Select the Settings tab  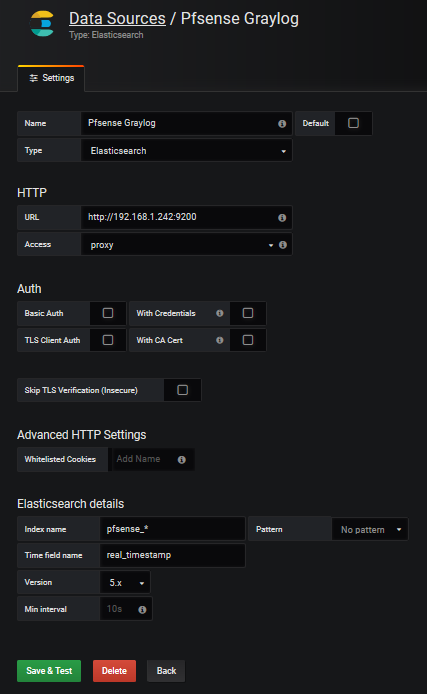(x=51, y=78)
